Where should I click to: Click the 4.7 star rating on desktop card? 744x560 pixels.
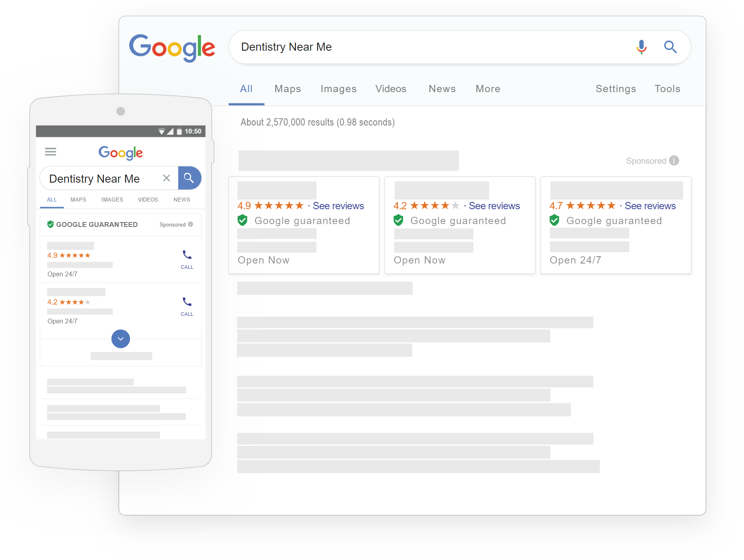click(583, 206)
